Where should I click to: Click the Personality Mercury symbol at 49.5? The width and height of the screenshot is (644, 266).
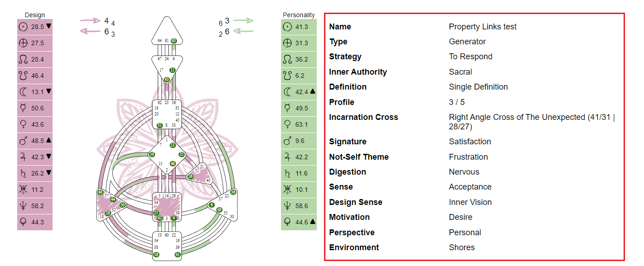287,108
